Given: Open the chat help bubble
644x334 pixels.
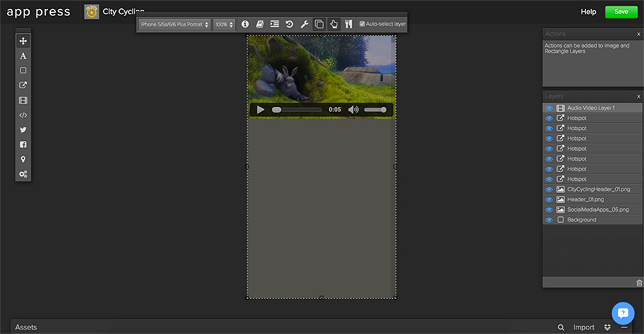Looking at the screenshot, I should [623, 313].
